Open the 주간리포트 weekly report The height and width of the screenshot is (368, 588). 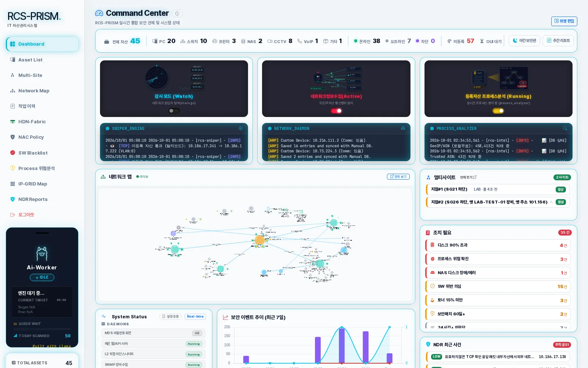tap(558, 40)
